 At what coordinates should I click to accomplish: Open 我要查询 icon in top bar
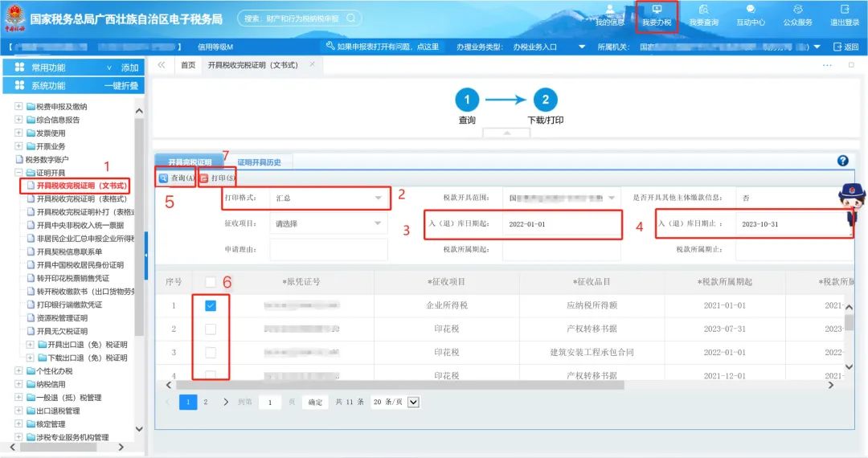(x=703, y=10)
